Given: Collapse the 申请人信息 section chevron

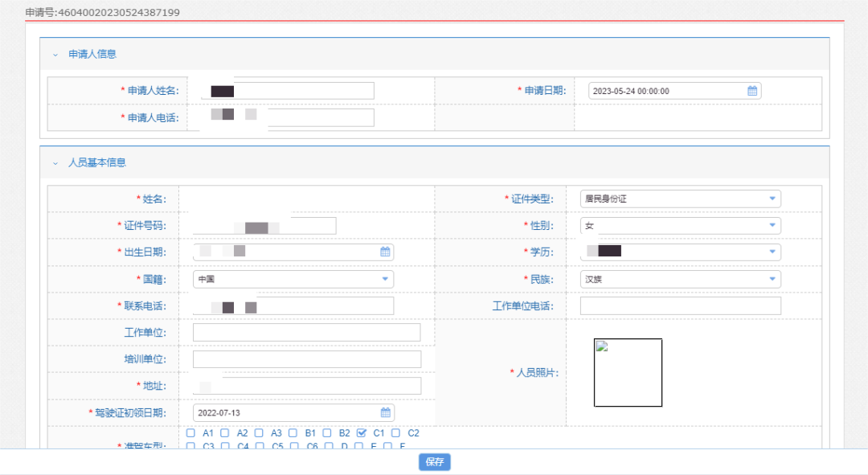Looking at the screenshot, I should (55, 55).
